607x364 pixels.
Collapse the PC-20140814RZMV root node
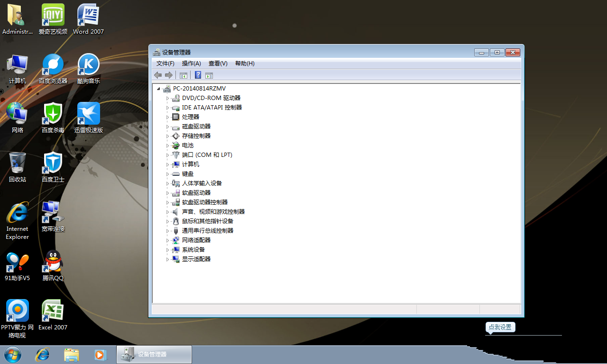click(x=158, y=89)
